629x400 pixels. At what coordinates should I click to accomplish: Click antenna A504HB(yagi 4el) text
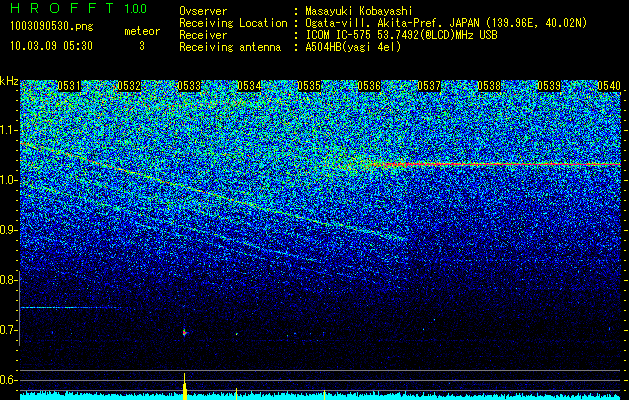353,47
